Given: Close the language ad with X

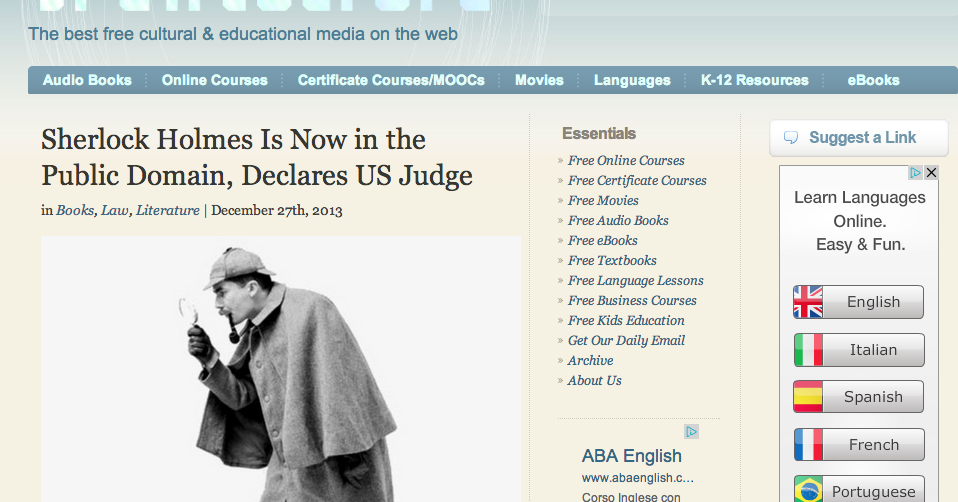Looking at the screenshot, I should tap(931, 173).
